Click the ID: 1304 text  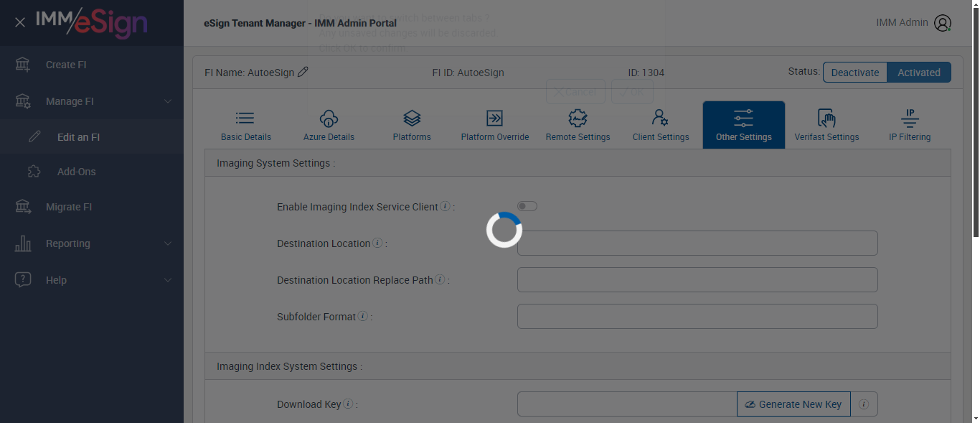coord(646,73)
